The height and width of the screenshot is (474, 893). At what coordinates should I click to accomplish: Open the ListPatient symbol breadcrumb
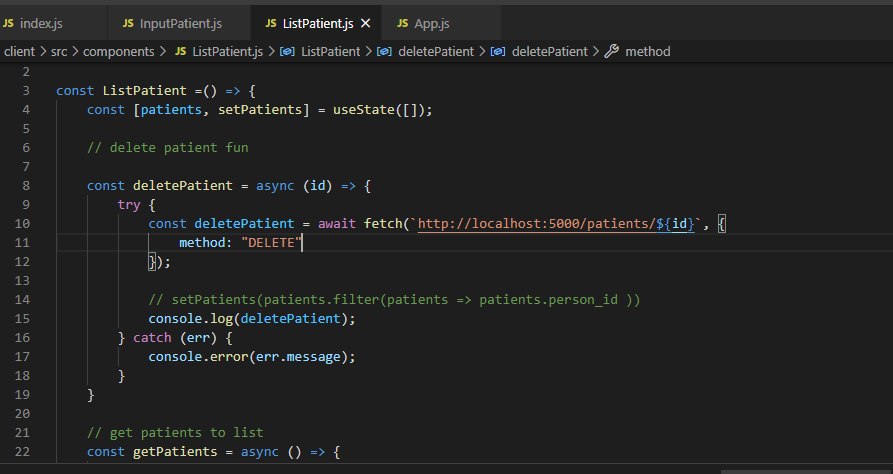(330, 51)
